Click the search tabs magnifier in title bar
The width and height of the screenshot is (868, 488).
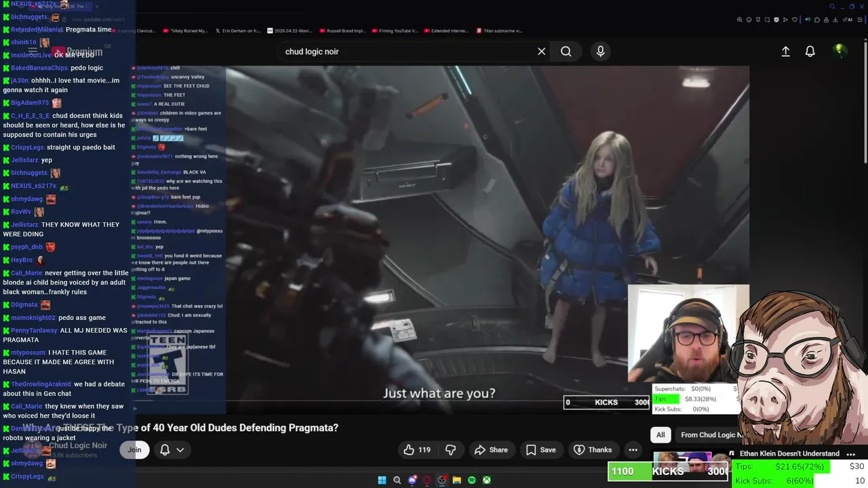tap(832, 7)
